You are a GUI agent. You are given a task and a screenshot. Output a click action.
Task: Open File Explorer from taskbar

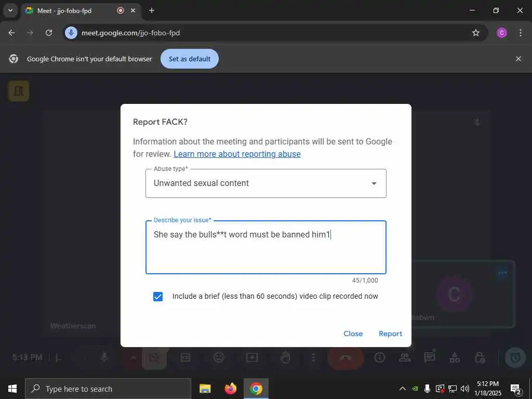[205, 389]
